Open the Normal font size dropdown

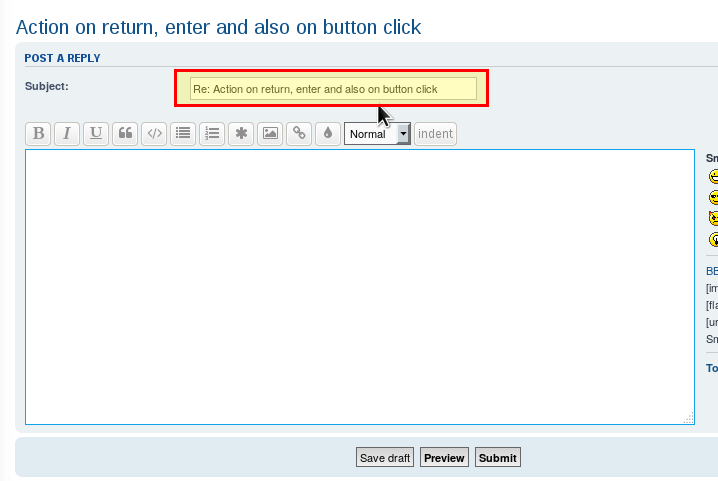click(377, 134)
